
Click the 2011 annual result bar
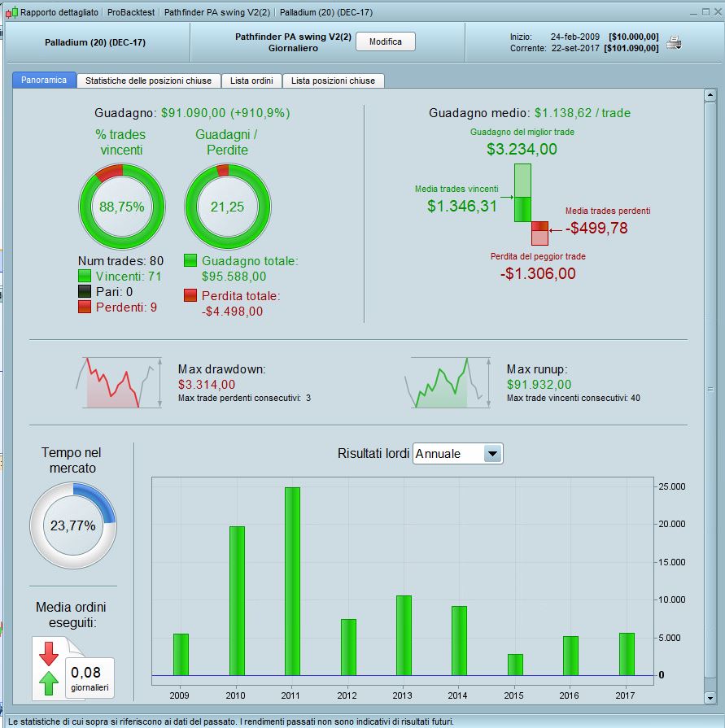pos(293,582)
